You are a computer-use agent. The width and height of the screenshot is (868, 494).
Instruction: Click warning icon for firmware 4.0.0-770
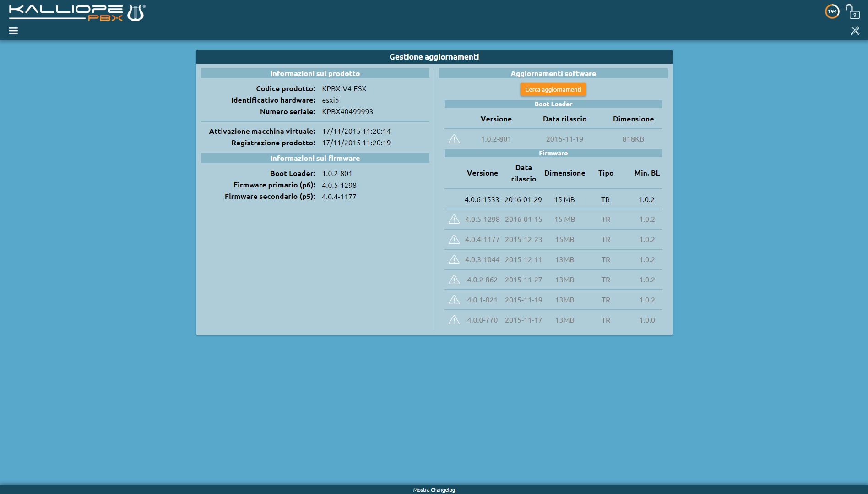point(454,320)
